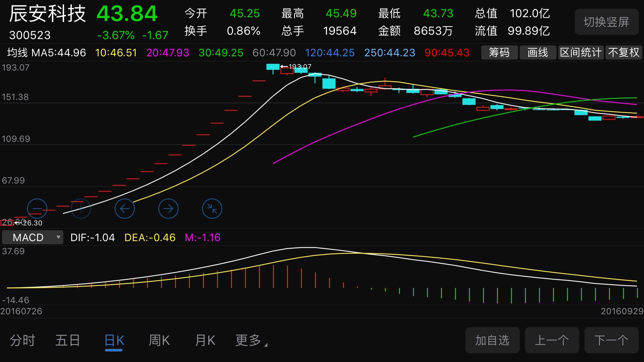The width and height of the screenshot is (644, 362).
Task: Go to previous stock with 上一个
Action: 552,340
